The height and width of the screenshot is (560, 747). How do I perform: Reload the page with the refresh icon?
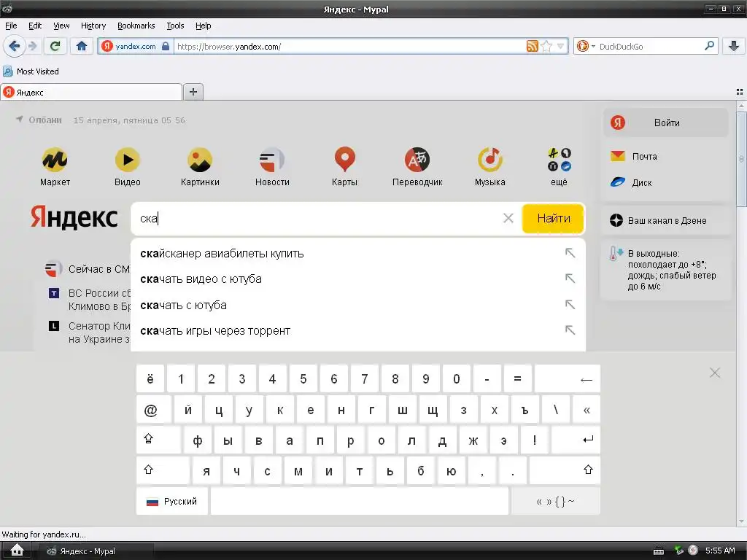coord(55,46)
